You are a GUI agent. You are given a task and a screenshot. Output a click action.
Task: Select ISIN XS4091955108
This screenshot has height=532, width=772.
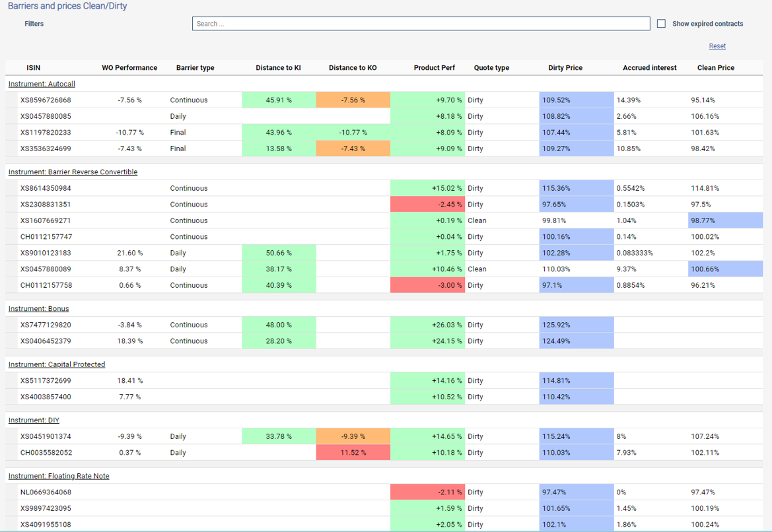pos(46,525)
